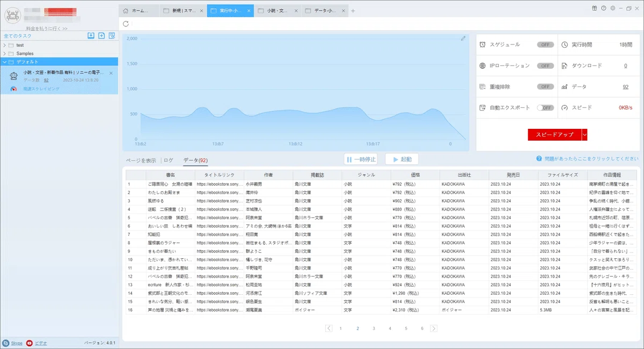Viewport: 644px width, 349px height.
Task: Open help via the question mark icon
Action: tap(604, 8)
